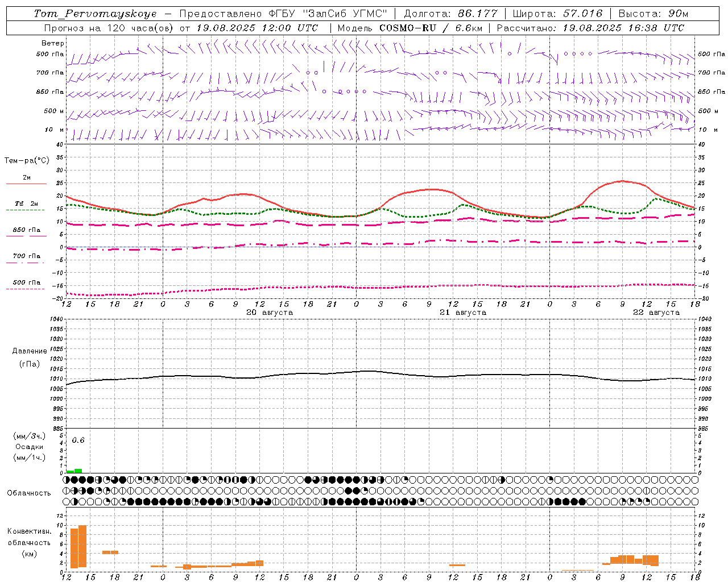728x582 pixels.
Task: Click the 'Конвективн.' convective cloud label
Action: coord(30,531)
